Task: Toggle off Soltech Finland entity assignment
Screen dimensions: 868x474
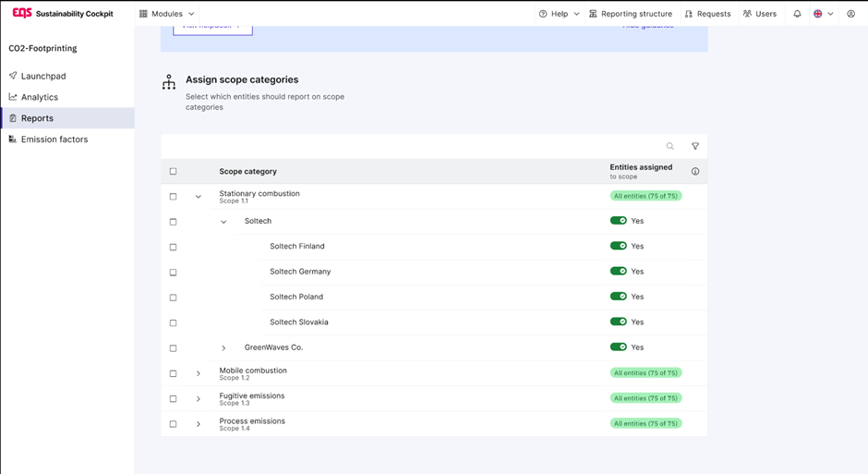Action: click(x=618, y=247)
